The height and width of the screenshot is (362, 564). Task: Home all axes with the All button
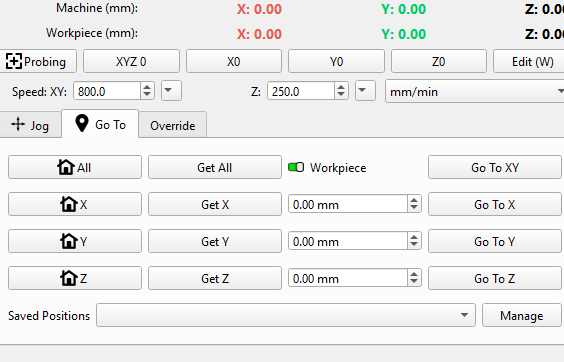point(75,167)
